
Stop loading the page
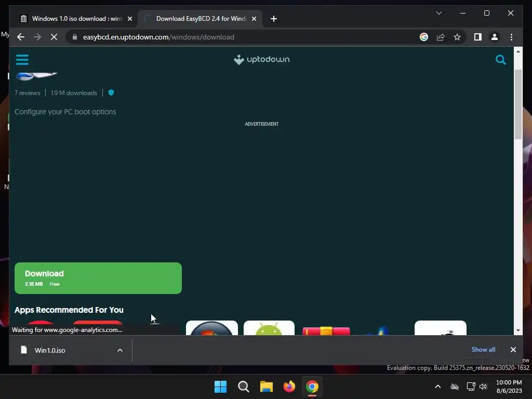coord(54,37)
